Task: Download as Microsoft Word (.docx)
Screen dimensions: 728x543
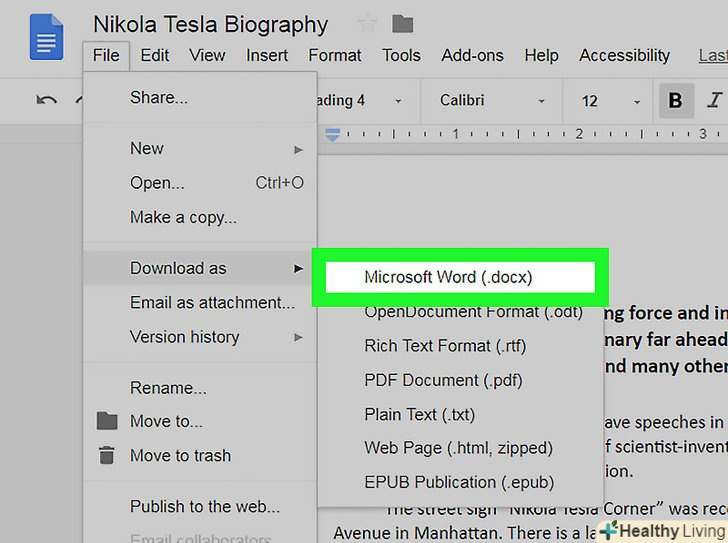Action: [460, 277]
